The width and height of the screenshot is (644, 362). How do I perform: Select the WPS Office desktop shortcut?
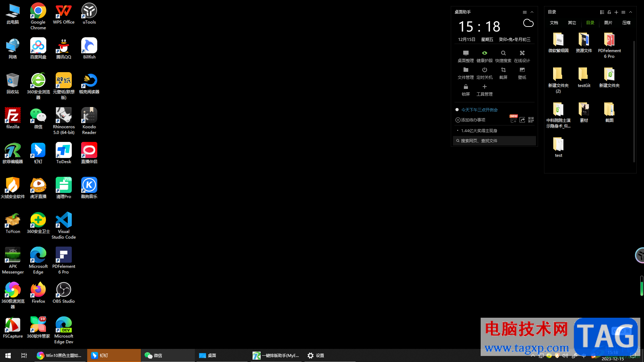tap(64, 14)
